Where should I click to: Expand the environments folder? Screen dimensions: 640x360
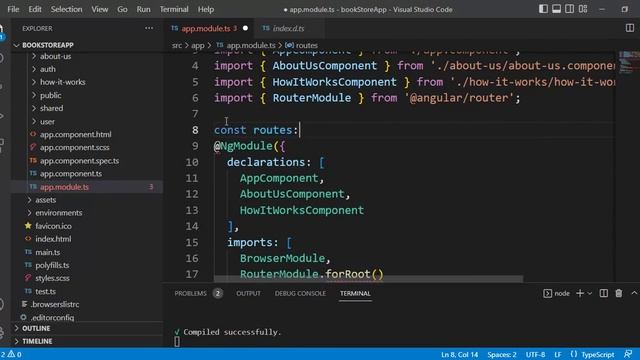point(58,213)
